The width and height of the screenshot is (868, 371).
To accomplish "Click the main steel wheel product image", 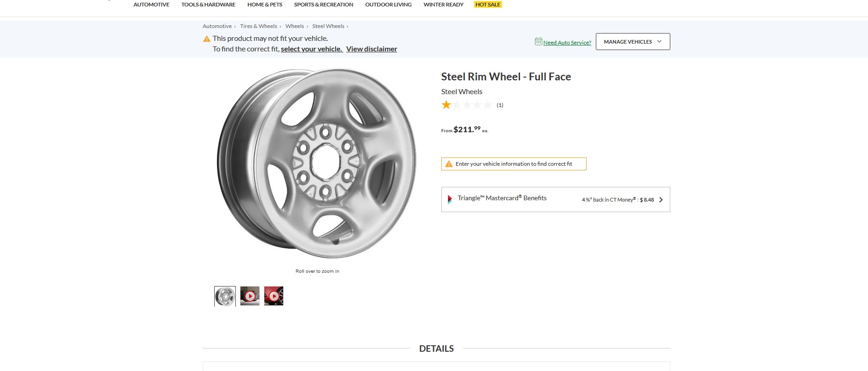I will pyautogui.click(x=317, y=163).
